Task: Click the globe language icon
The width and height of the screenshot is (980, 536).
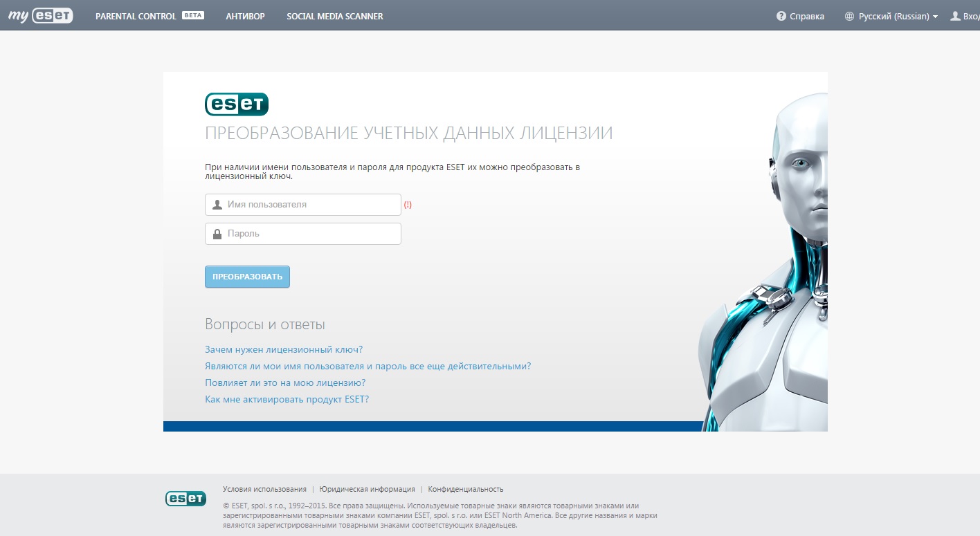Action: point(849,16)
